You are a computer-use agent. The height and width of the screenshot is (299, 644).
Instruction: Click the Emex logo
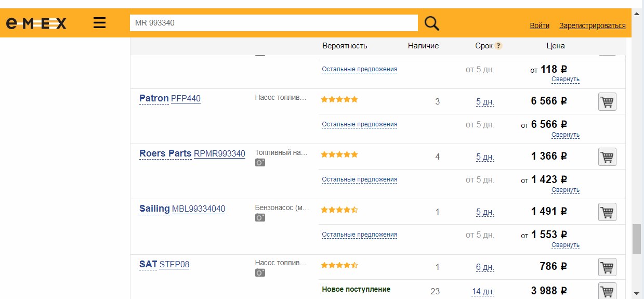coord(36,23)
